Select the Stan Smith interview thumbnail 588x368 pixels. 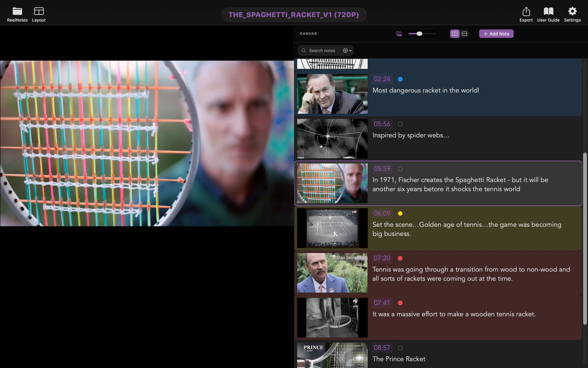pyautogui.click(x=332, y=273)
